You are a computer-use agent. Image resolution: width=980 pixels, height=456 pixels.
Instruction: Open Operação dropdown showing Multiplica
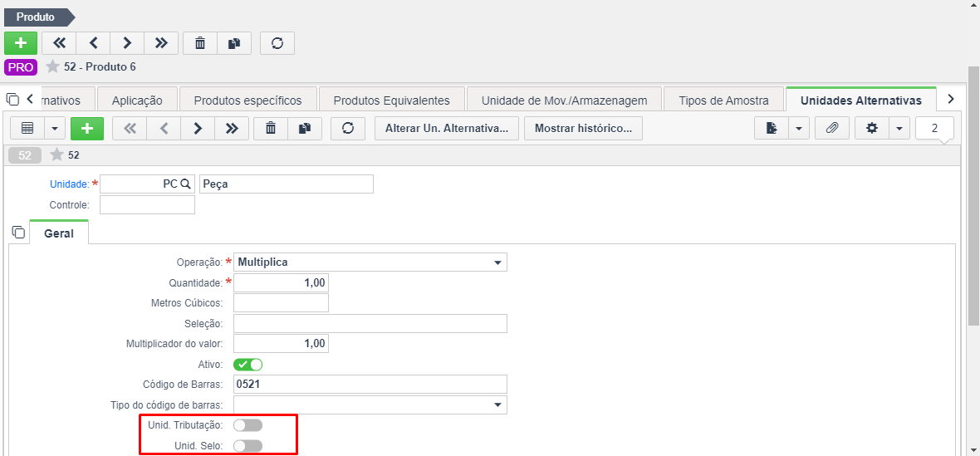pyautogui.click(x=370, y=262)
